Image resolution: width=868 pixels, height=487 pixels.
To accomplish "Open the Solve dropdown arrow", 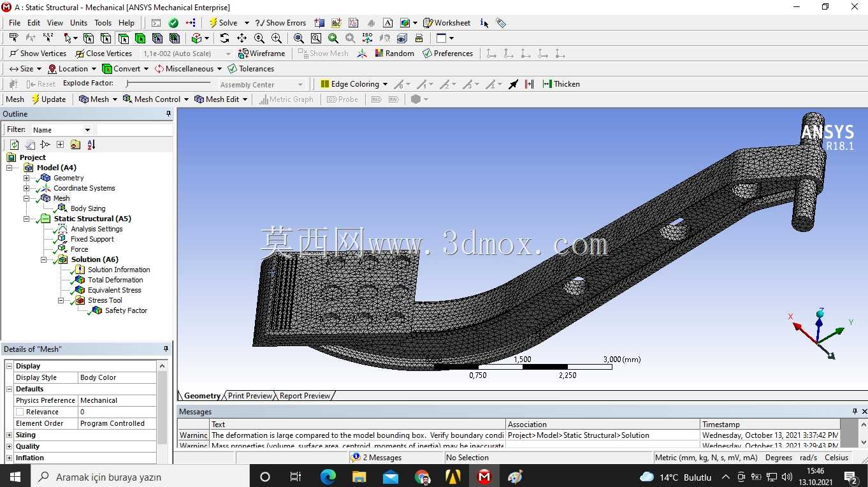I will pyautogui.click(x=247, y=23).
